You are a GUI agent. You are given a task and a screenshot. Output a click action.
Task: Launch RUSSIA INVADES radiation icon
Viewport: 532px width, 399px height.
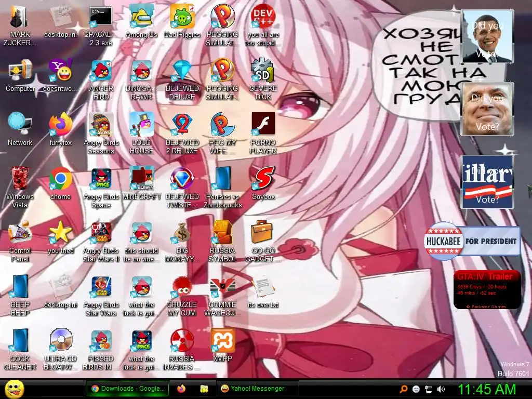coord(182,350)
